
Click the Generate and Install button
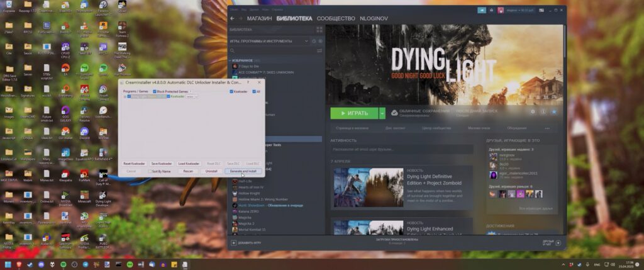coord(243,171)
